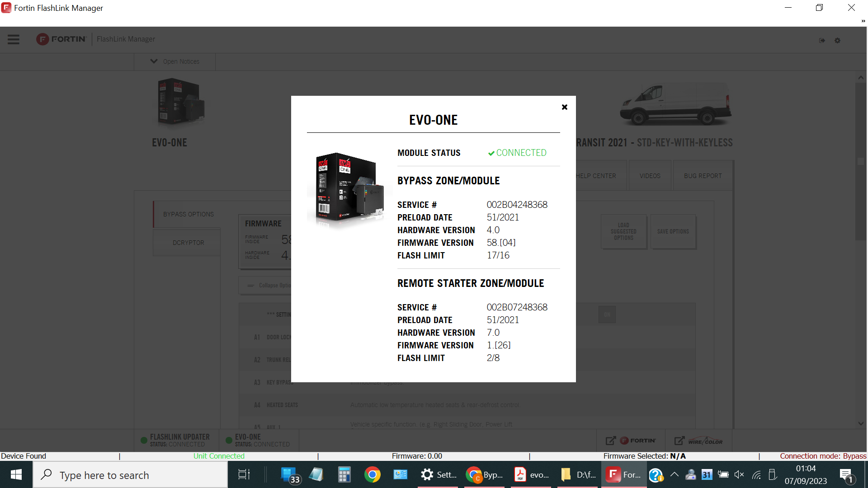Click the Load Suggested Options button
The width and height of the screenshot is (868, 488).
[x=623, y=231]
